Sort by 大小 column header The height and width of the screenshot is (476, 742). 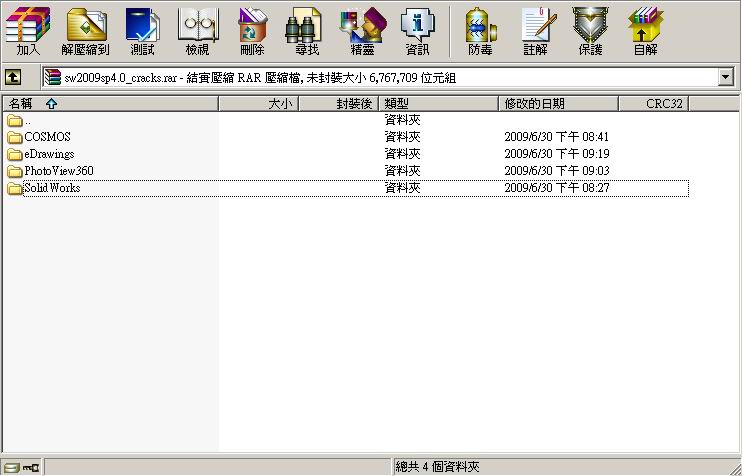(x=258, y=104)
